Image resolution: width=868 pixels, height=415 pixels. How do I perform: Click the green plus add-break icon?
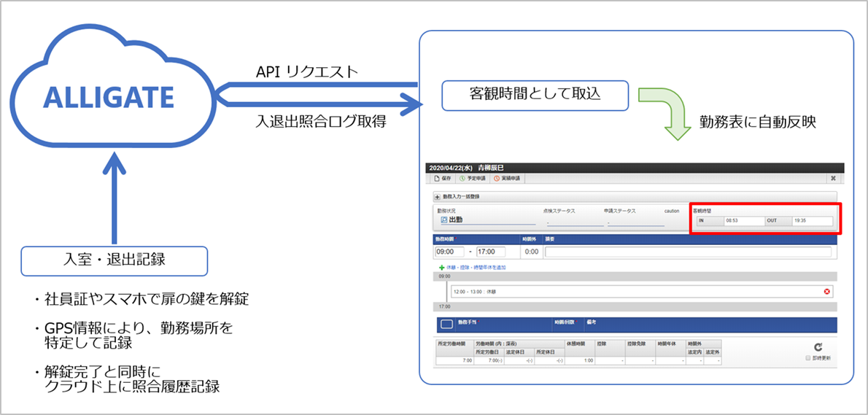[x=441, y=267]
